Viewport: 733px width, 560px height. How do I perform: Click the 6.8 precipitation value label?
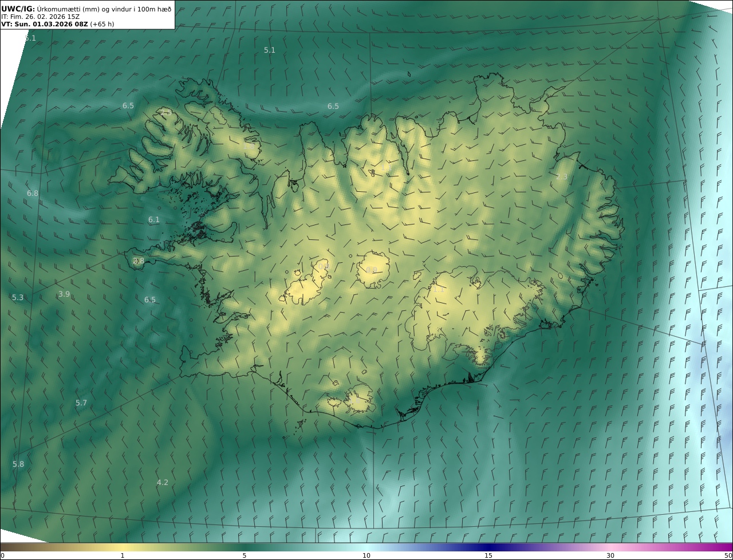33,194
